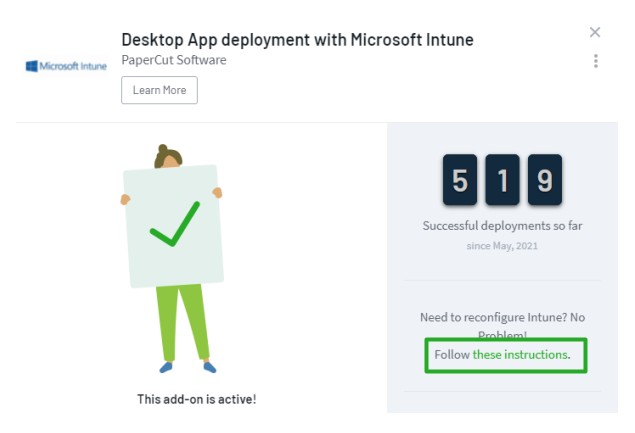Image resolution: width=635 pixels, height=433 pixels.
Task: Click the Learn More button
Action: pos(159,90)
